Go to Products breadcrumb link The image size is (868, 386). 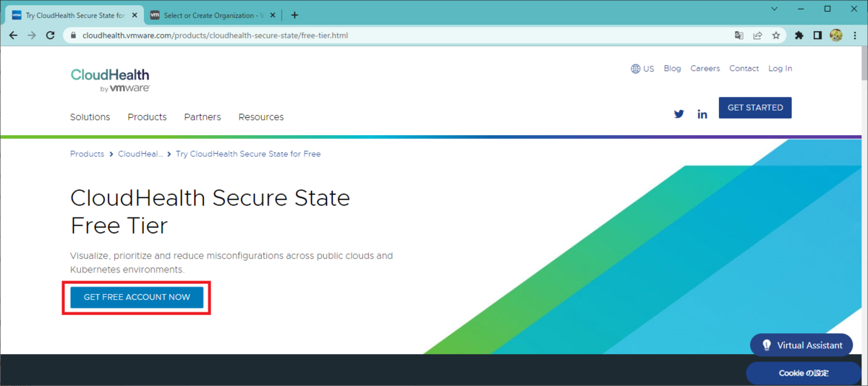87,154
